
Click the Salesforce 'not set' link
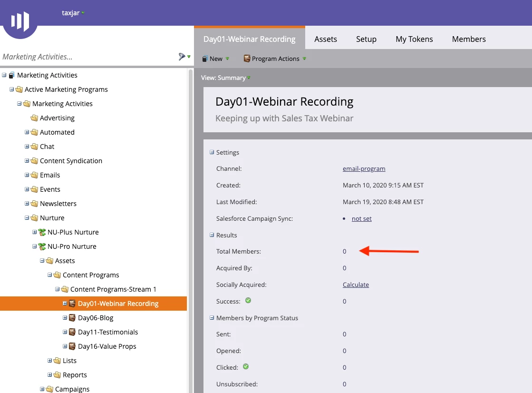(x=361, y=219)
